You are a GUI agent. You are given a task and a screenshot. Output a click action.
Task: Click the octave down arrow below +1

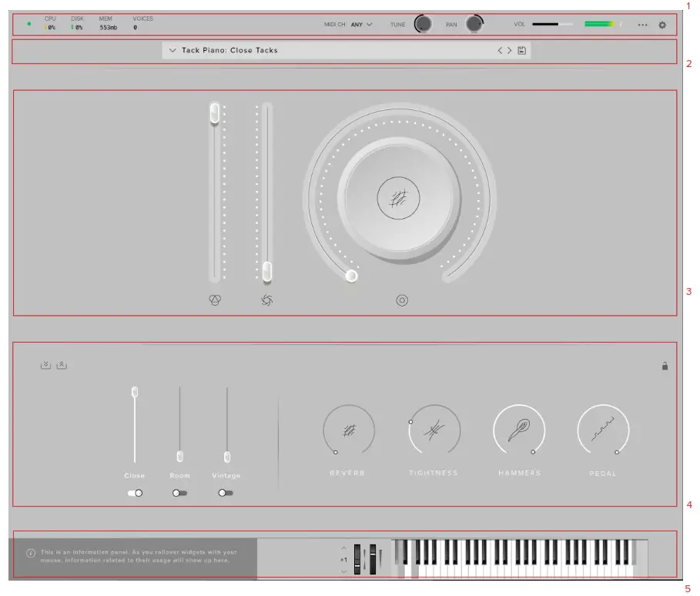(343, 571)
